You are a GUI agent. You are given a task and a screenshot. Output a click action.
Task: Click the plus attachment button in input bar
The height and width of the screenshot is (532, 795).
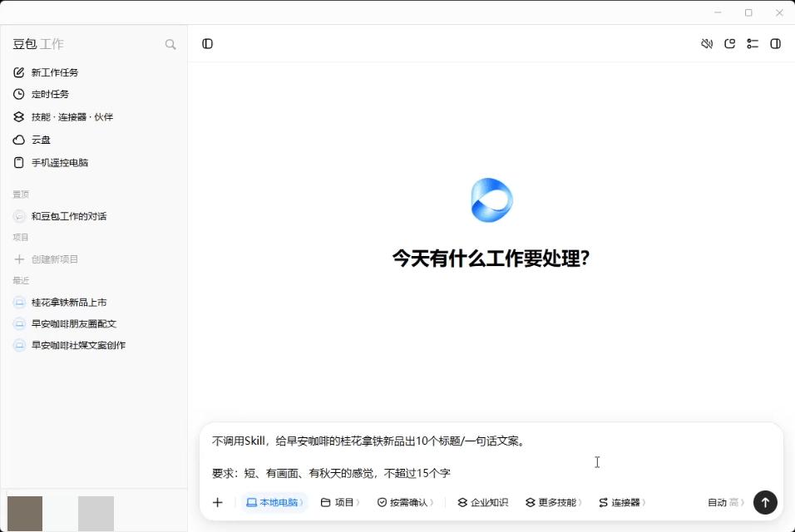point(218,503)
